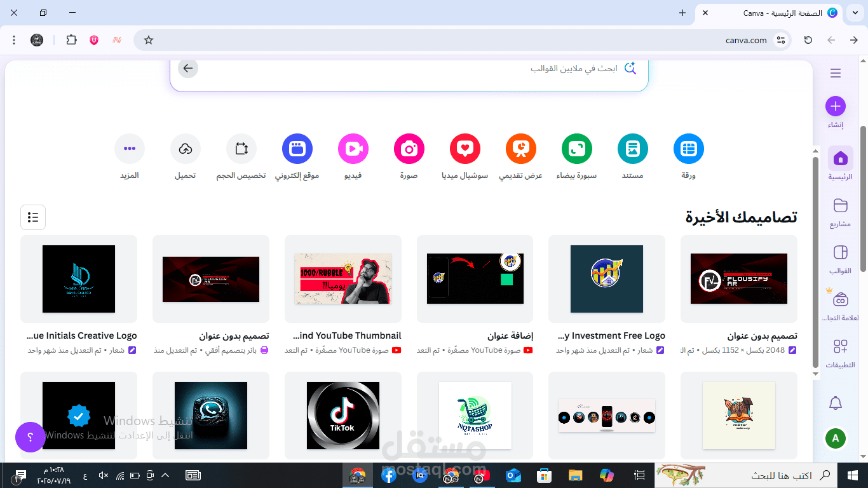The image size is (868, 488).
Task: Open القوالب templates in sidebar
Action: [x=840, y=259]
